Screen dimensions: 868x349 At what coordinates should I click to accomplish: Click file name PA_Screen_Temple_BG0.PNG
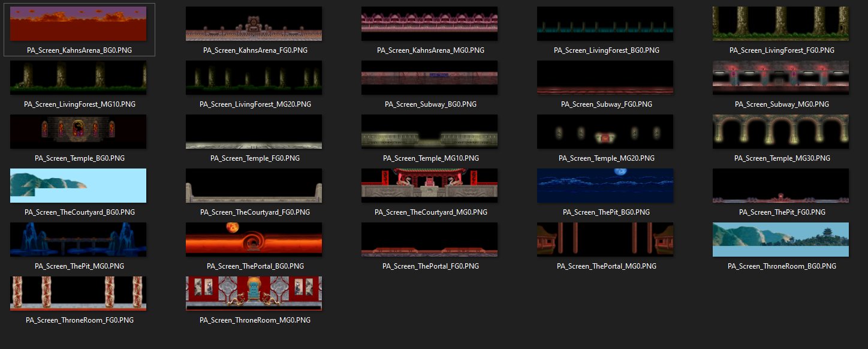[x=79, y=158]
